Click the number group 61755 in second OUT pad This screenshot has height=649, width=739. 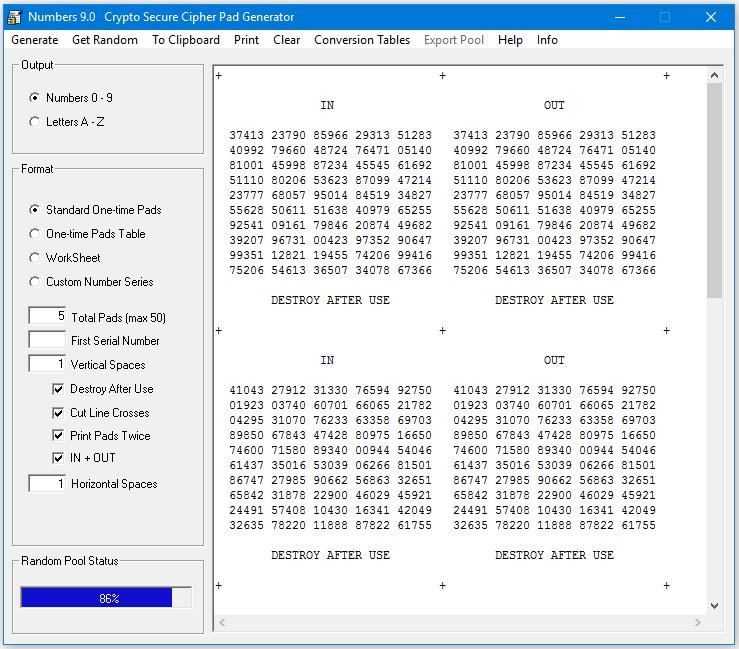pyautogui.click(x=638, y=525)
